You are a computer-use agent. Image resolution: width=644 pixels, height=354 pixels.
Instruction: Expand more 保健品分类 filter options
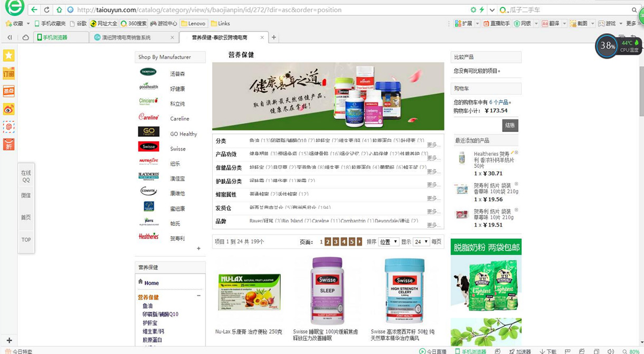pos(433,172)
